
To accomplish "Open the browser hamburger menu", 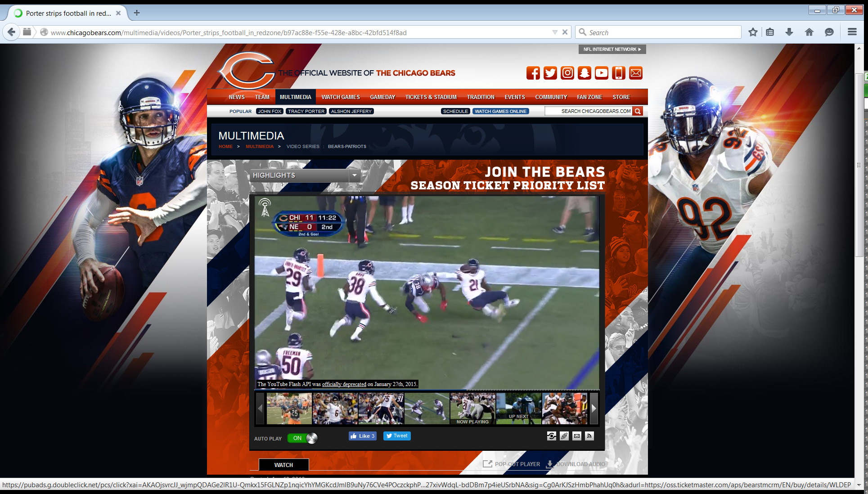I will coord(852,32).
